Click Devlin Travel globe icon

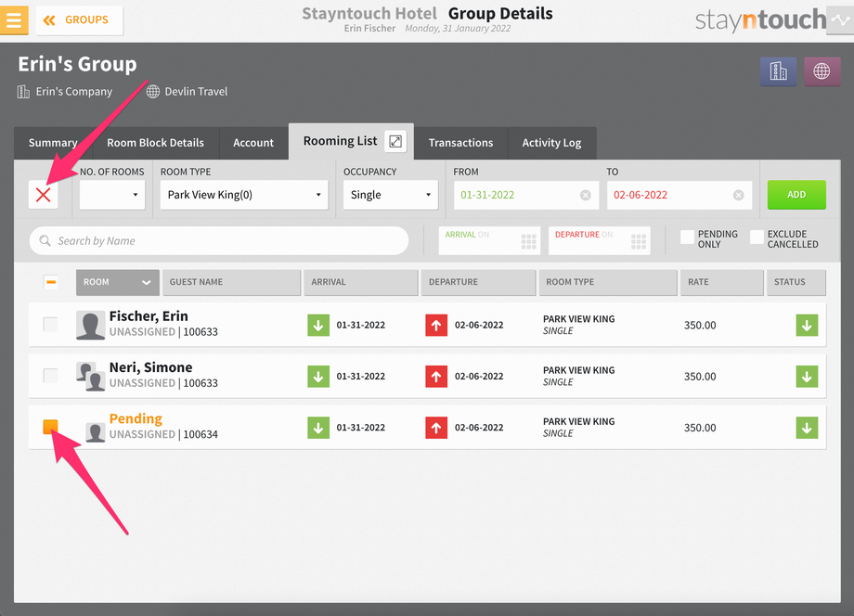pos(153,92)
